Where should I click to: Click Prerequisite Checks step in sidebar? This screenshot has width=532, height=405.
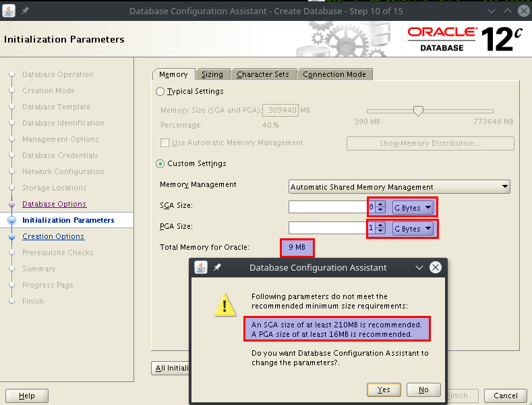pos(58,252)
